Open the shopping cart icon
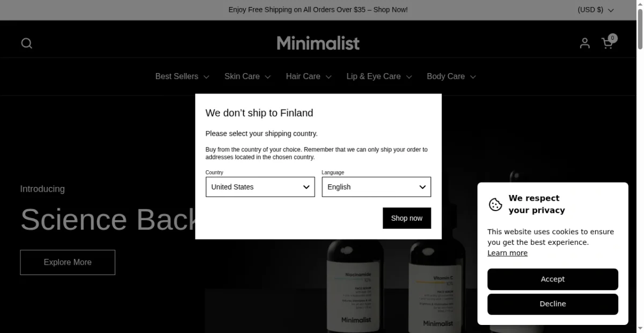This screenshot has width=644, height=333. pyautogui.click(x=608, y=44)
